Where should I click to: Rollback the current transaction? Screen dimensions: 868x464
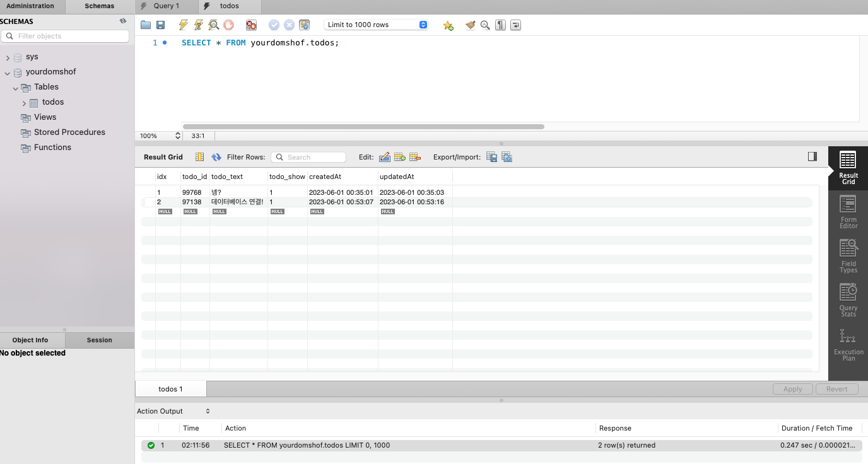click(289, 25)
